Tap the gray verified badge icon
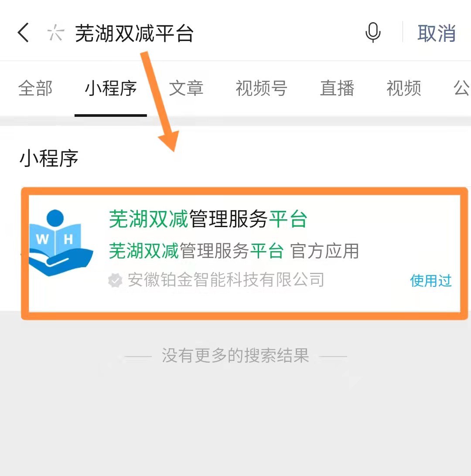Image resolution: width=471 pixels, height=476 pixels. point(115,280)
